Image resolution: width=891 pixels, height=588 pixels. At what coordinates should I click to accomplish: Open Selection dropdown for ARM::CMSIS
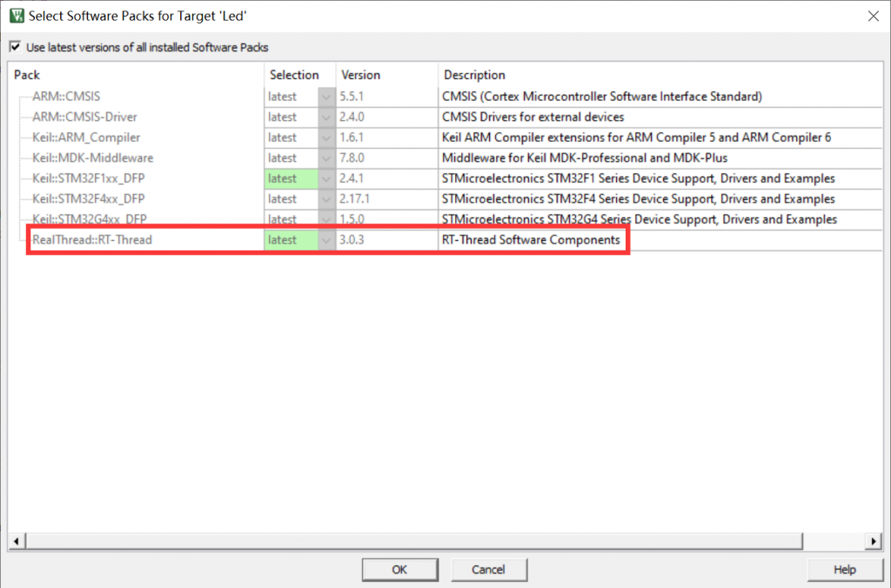[x=326, y=97]
